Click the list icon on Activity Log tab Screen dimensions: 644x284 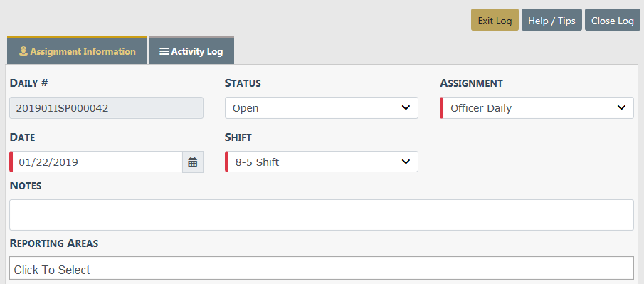(164, 51)
